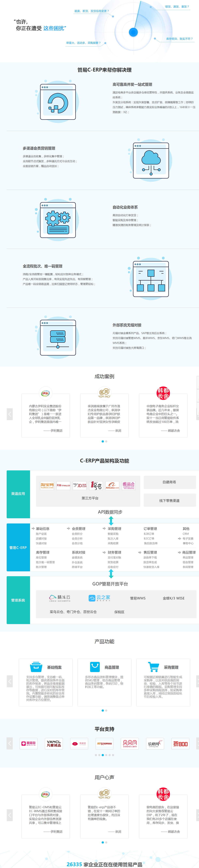
Task: Click the cloud icon for 多渠道会员营销管理
Action: tap(151, 160)
